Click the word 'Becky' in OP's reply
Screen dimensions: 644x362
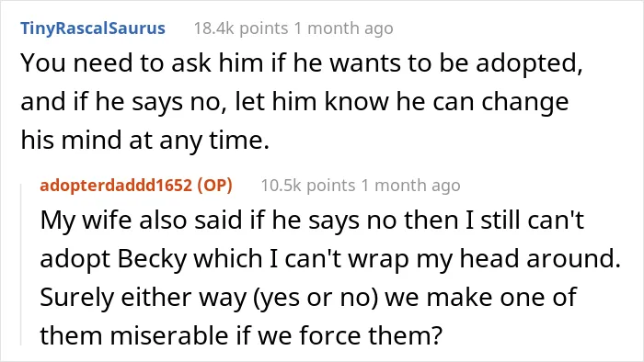pyautogui.click(x=153, y=259)
